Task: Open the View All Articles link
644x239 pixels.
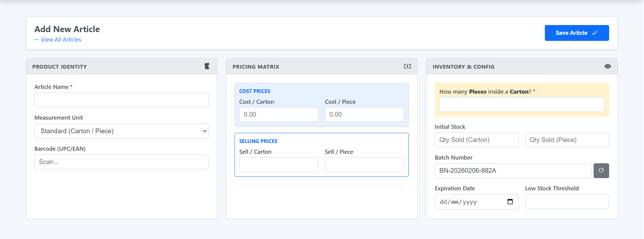Action: coord(58,40)
